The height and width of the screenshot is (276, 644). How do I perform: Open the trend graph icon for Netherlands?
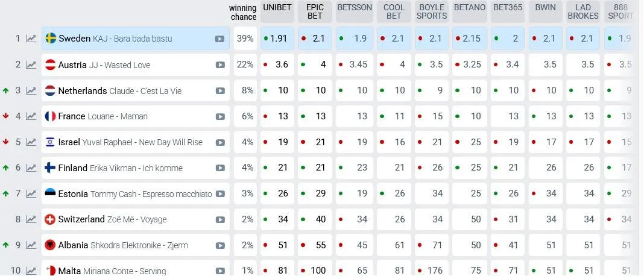coord(31,91)
